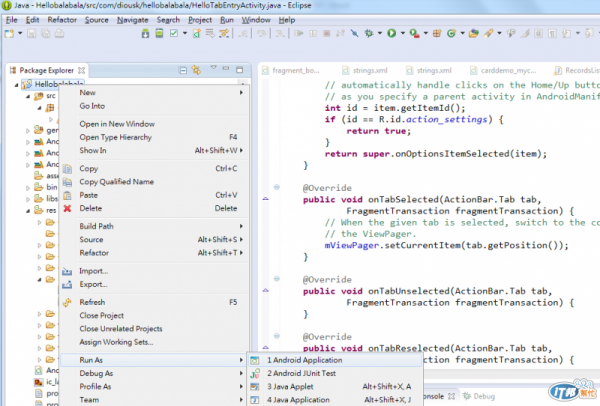Open the New wizard dropdown arrow
600x406 pixels.
20,33
